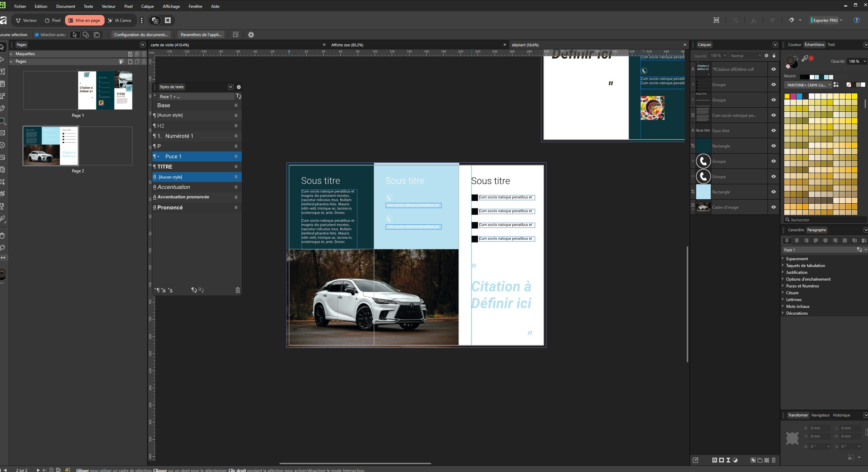Add a new page in Pages section
The width and height of the screenshot is (868, 472).
pos(130,62)
